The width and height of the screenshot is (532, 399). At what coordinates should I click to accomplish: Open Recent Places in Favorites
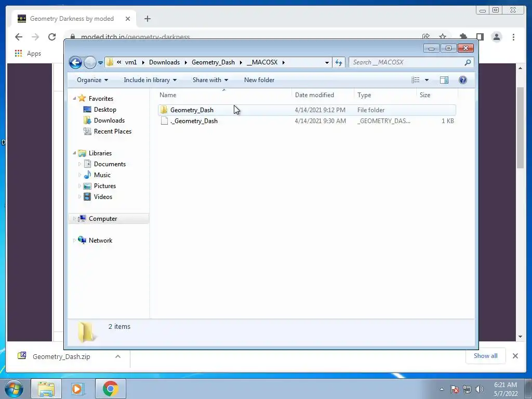[112, 131]
